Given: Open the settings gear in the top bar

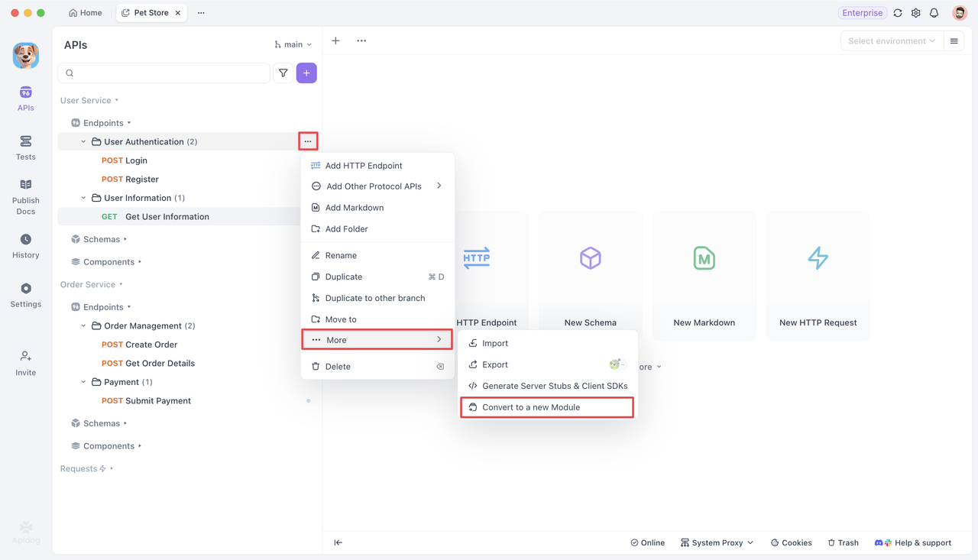Looking at the screenshot, I should [x=915, y=12].
